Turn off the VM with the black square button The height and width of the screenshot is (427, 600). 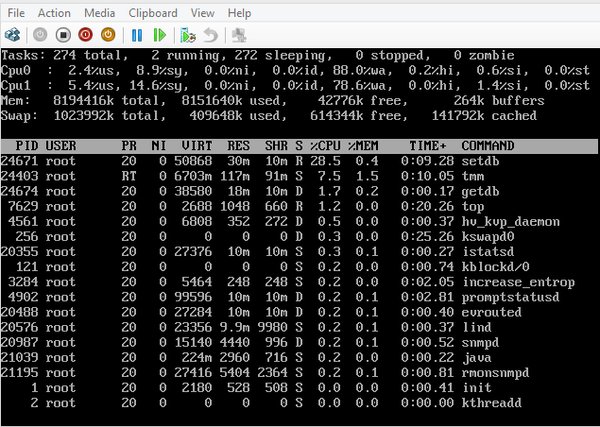(x=63, y=35)
